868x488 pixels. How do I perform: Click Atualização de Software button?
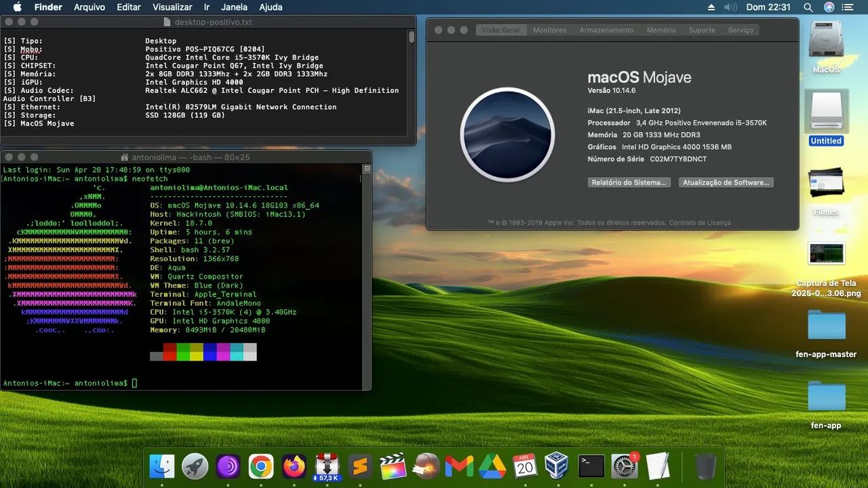click(x=726, y=182)
